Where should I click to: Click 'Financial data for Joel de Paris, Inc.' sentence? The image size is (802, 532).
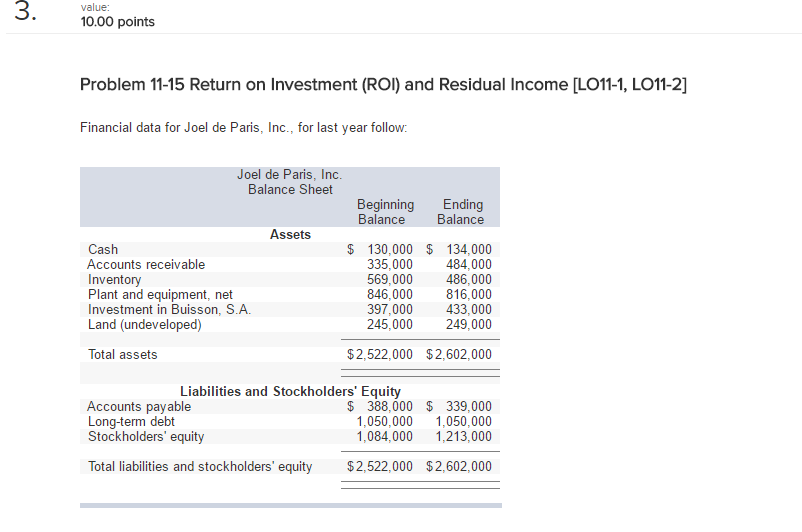click(x=243, y=127)
